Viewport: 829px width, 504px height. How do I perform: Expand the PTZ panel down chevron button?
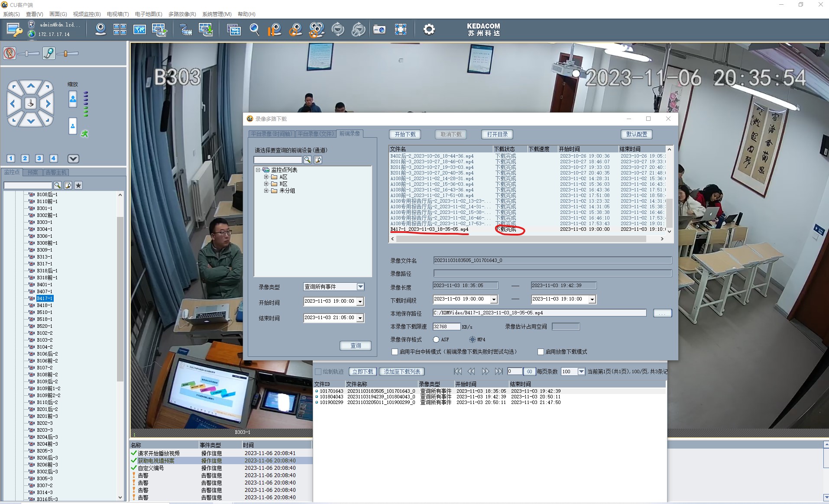click(x=73, y=158)
